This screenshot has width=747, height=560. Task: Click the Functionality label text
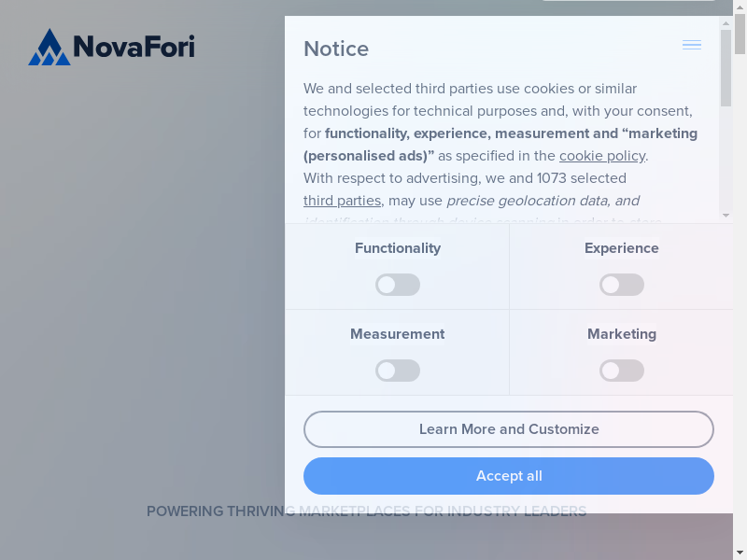pos(398,248)
